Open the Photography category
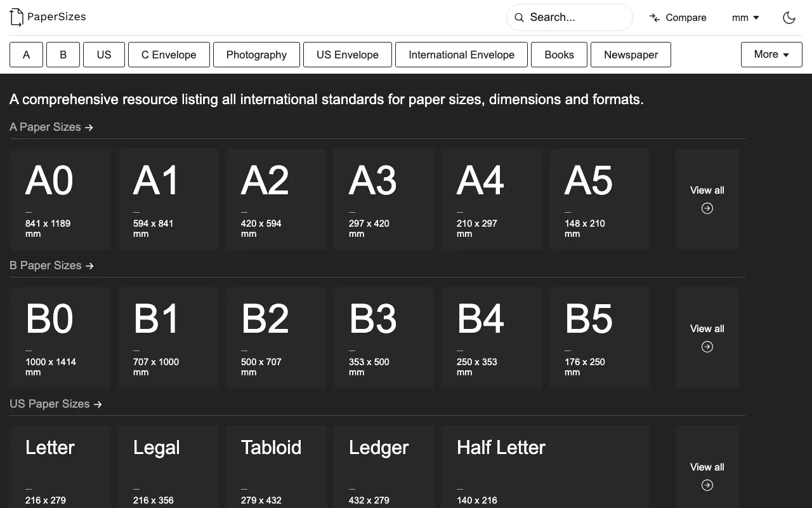This screenshot has width=812, height=508. point(256,55)
